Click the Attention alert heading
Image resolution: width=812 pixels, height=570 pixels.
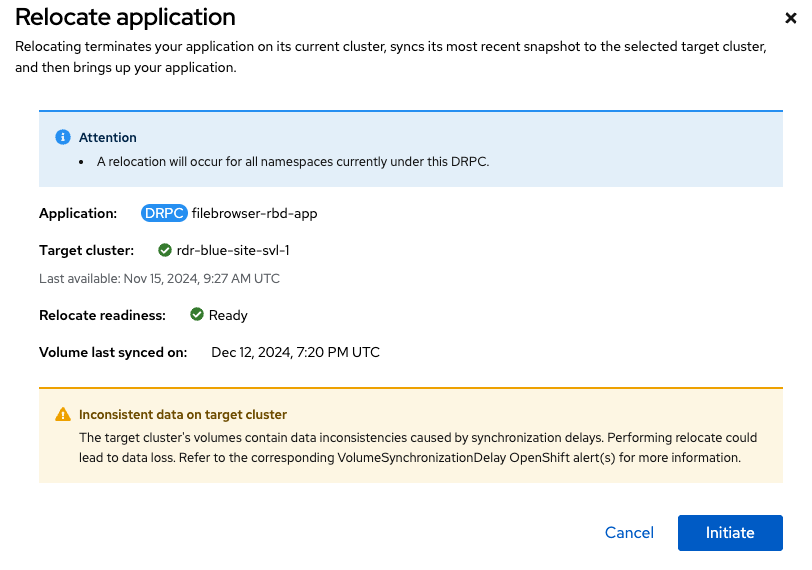[108, 137]
